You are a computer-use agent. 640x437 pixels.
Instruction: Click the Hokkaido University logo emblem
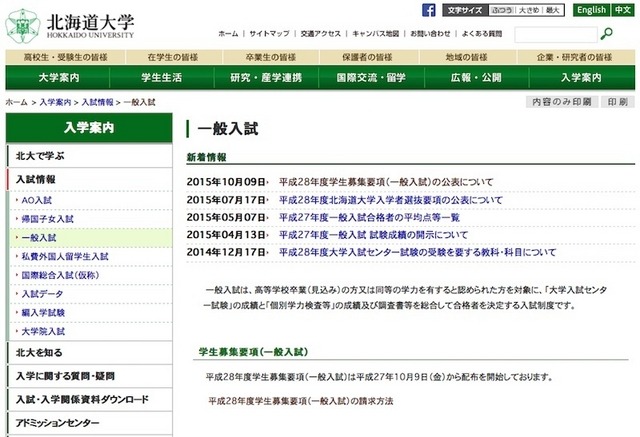22,26
